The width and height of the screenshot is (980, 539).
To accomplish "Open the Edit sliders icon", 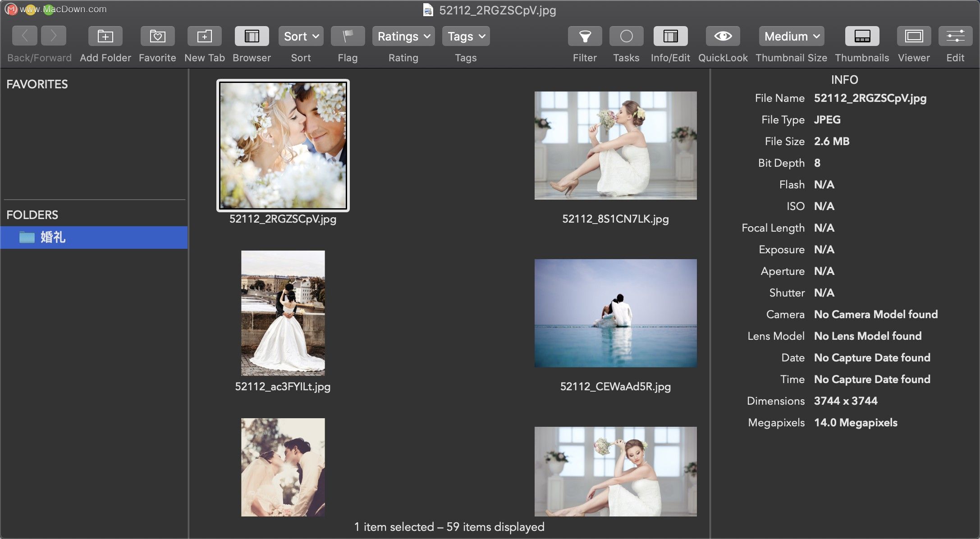I will pyautogui.click(x=956, y=36).
